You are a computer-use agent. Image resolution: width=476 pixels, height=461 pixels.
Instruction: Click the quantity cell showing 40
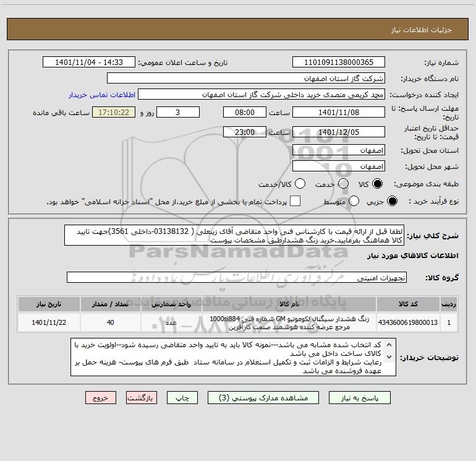pos(111,322)
